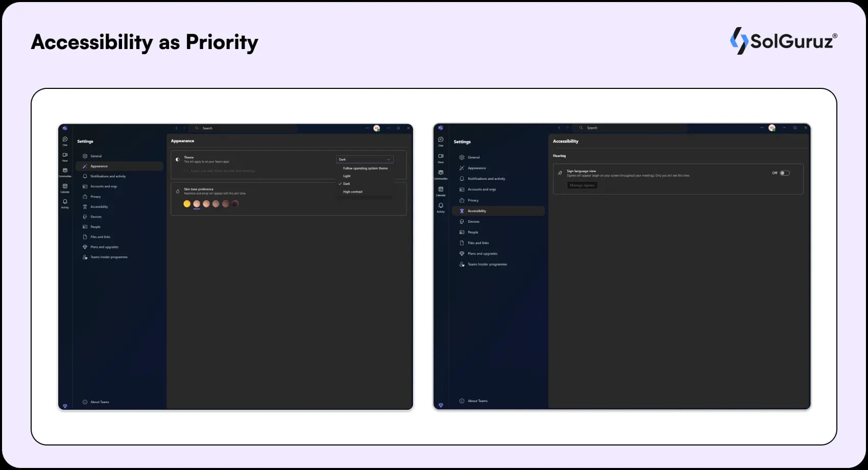
Task: Open Chat in the right Accessibility window
Action: (x=441, y=141)
